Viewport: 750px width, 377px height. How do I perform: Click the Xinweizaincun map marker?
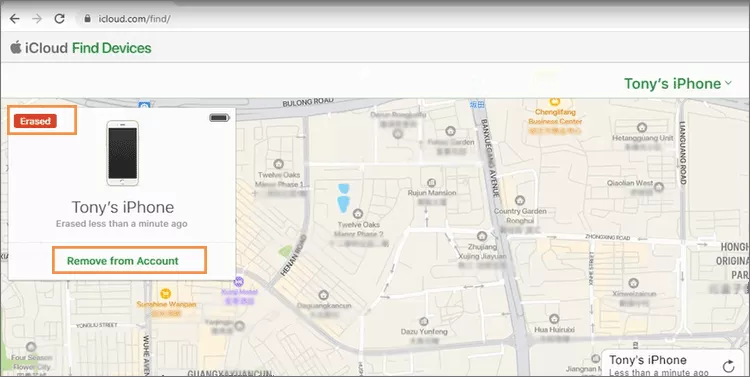(x=634, y=283)
